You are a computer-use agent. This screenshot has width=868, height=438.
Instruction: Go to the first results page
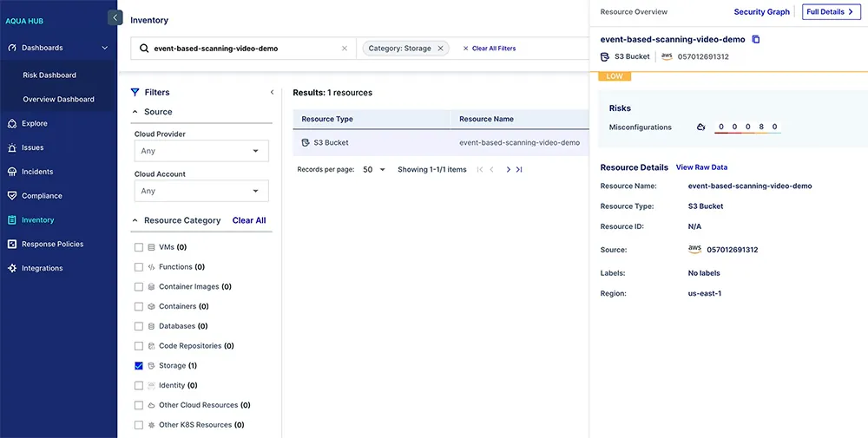[x=480, y=170]
